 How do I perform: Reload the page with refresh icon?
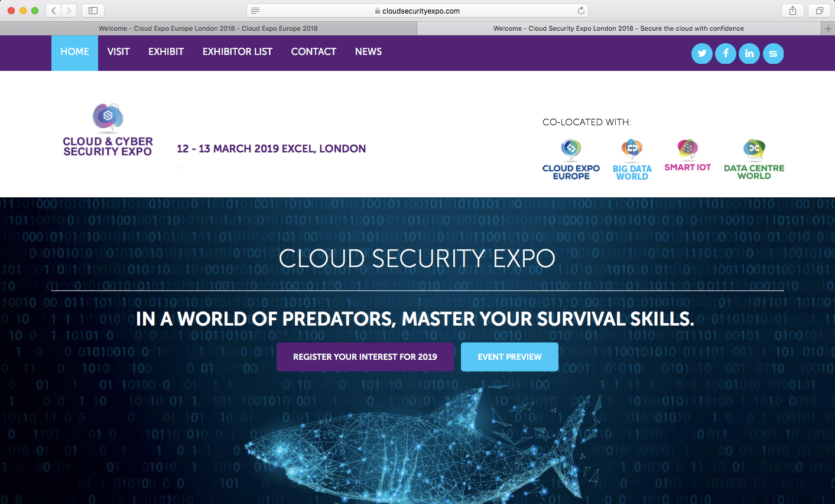tap(581, 11)
